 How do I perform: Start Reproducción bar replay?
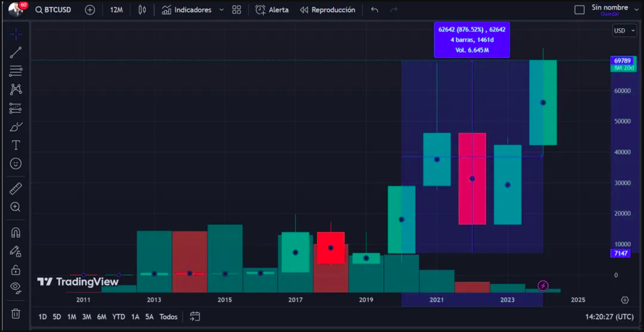pyautogui.click(x=327, y=10)
